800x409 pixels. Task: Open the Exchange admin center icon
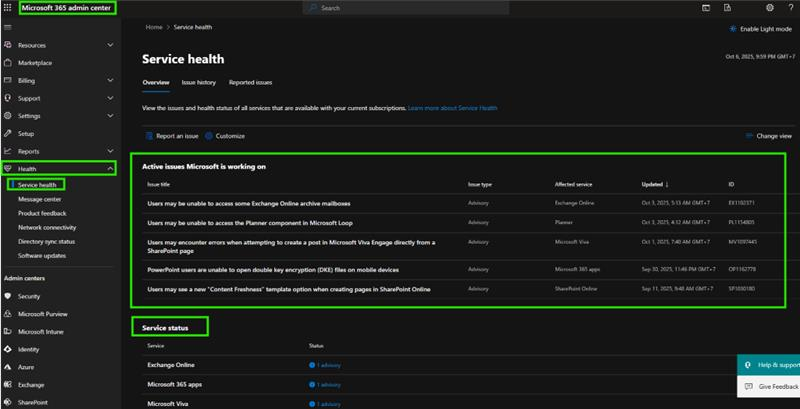click(x=8, y=385)
